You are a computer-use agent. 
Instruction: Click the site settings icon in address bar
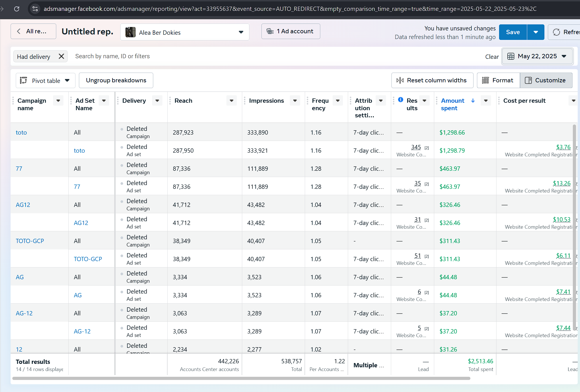35,9
